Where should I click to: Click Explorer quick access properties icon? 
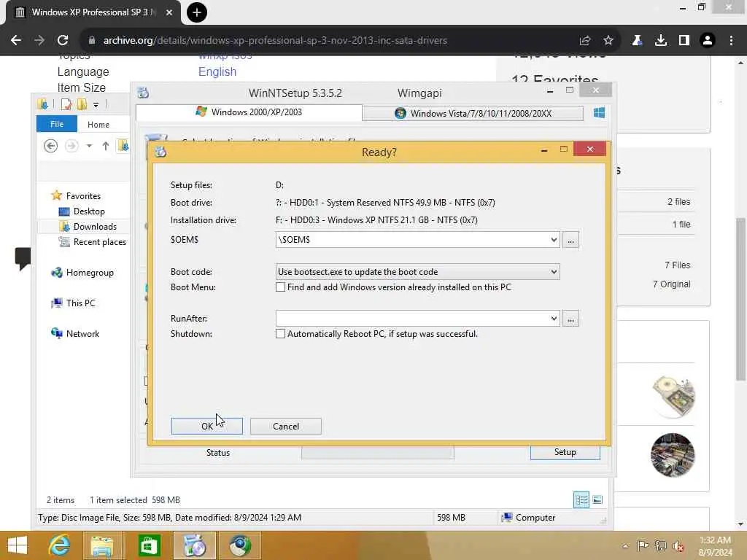[66, 104]
